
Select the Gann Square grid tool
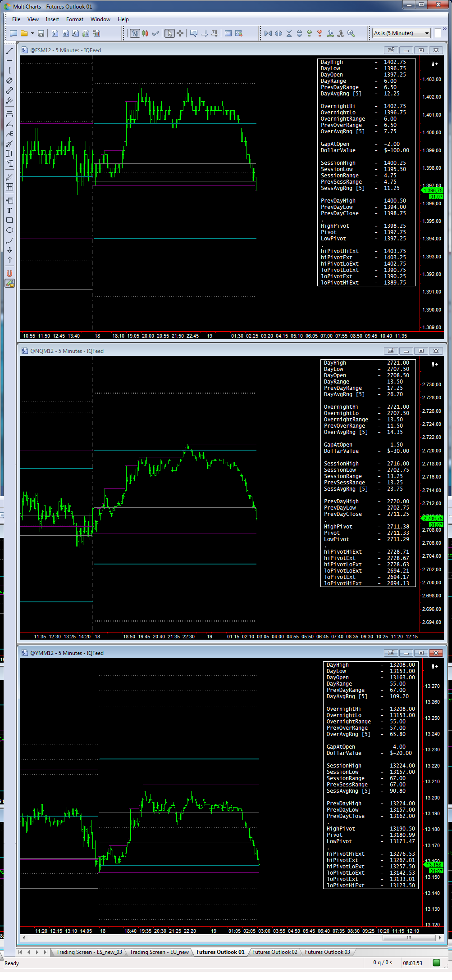9,187
